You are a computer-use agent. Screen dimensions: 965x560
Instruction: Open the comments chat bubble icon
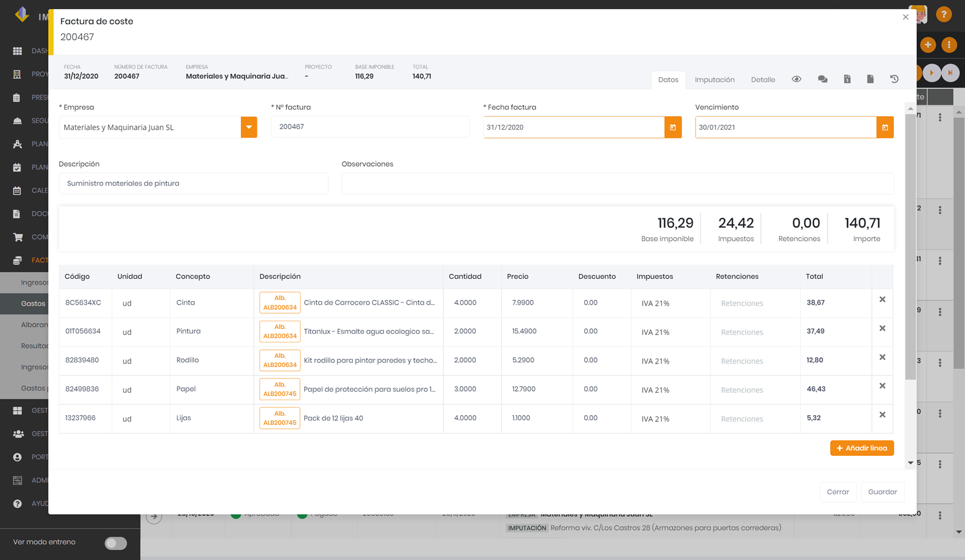[822, 79]
